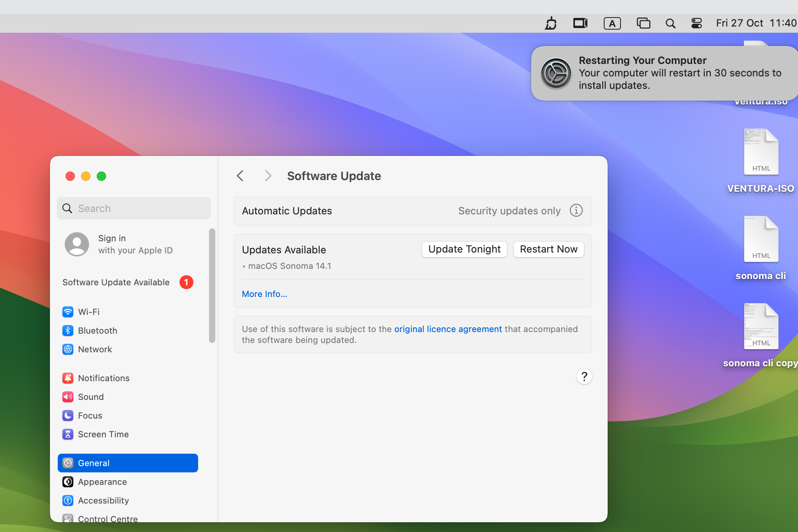Image resolution: width=798 pixels, height=532 pixels.
Task: Go back with the left chevron
Action: pos(240,176)
